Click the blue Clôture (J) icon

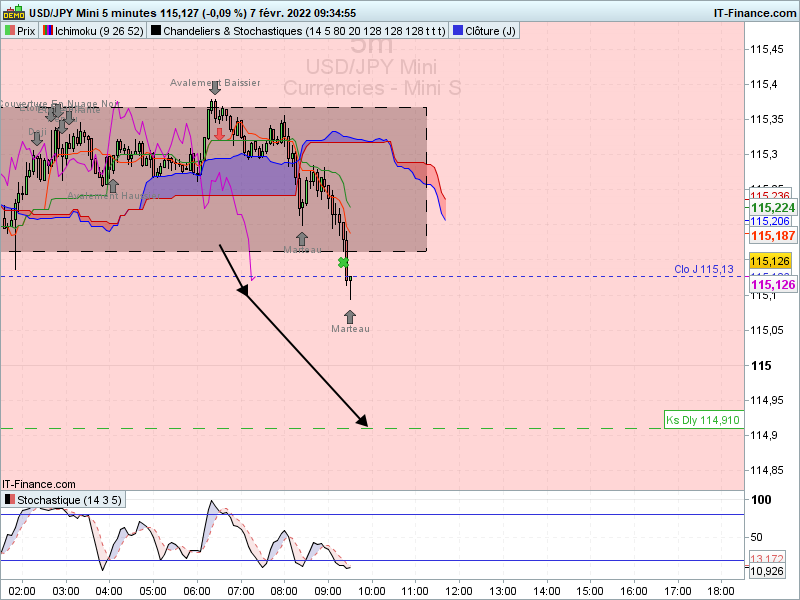[x=458, y=31]
